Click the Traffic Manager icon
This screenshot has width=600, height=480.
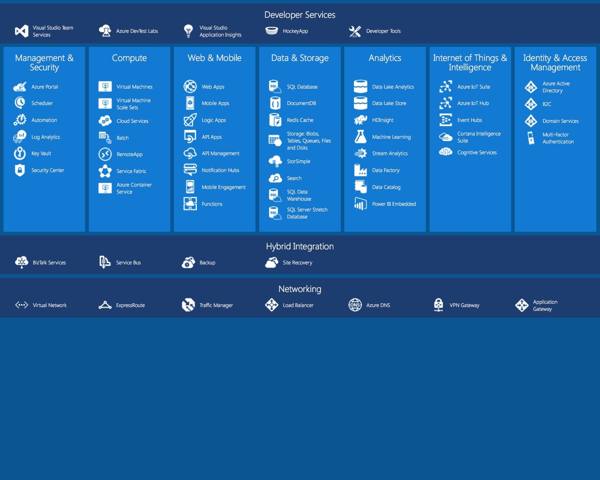tap(188, 305)
